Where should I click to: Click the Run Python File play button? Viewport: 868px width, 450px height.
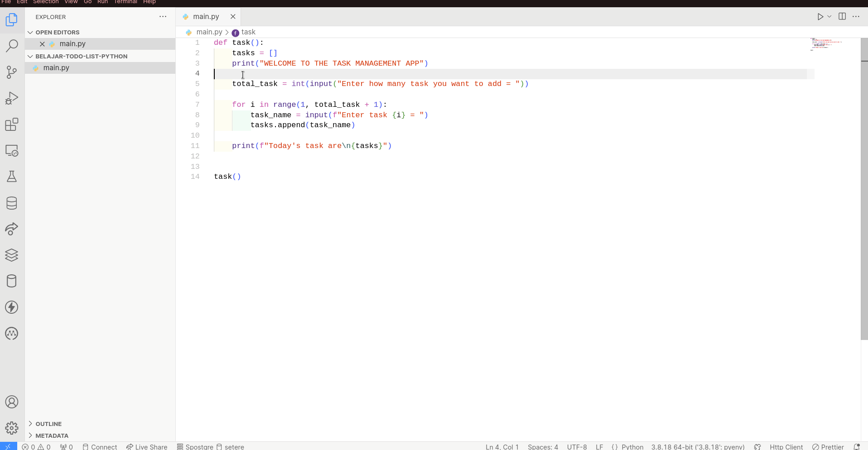[x=820, y=17]
